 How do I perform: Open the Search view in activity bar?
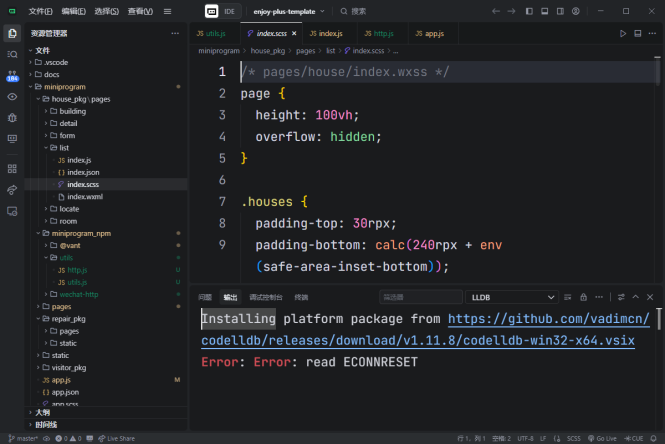[12, 54]
